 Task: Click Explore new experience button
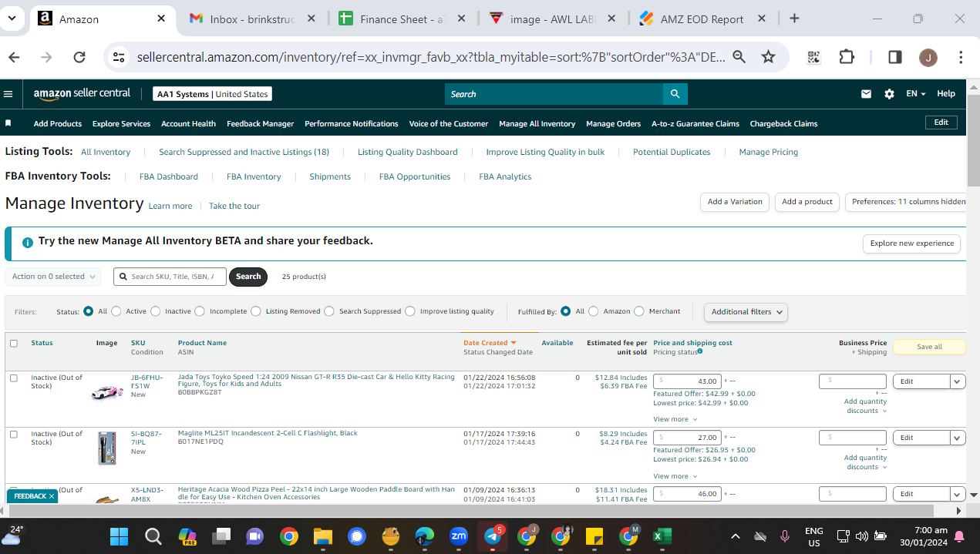[x=911, y=243]
